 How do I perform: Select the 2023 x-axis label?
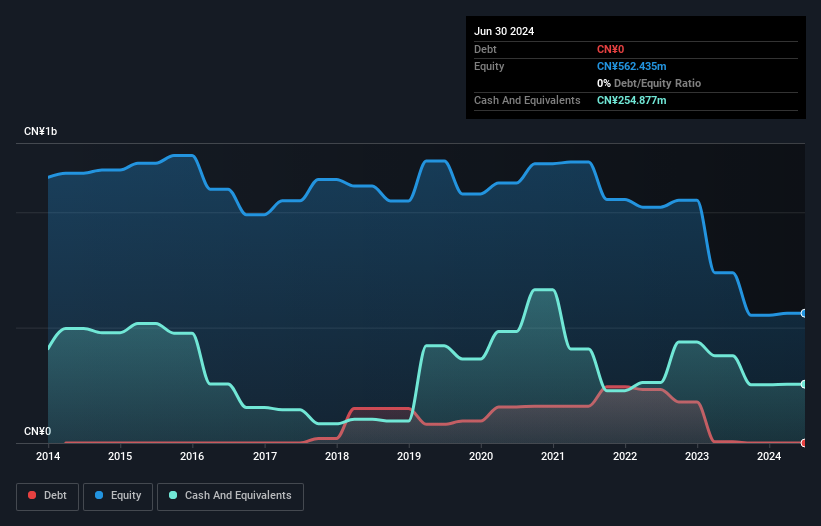[x=697, y=456]
